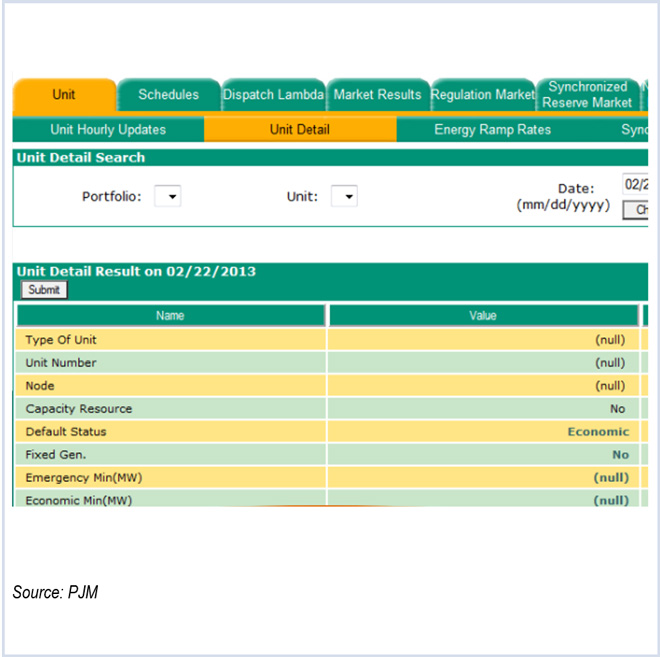Select the Unit Detail subtab

point(300,130)
